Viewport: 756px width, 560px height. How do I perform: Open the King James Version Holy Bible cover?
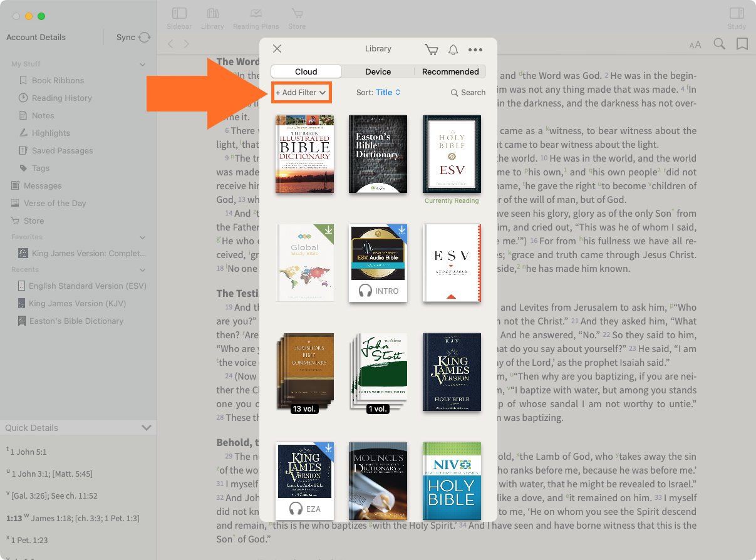point(452,372)
